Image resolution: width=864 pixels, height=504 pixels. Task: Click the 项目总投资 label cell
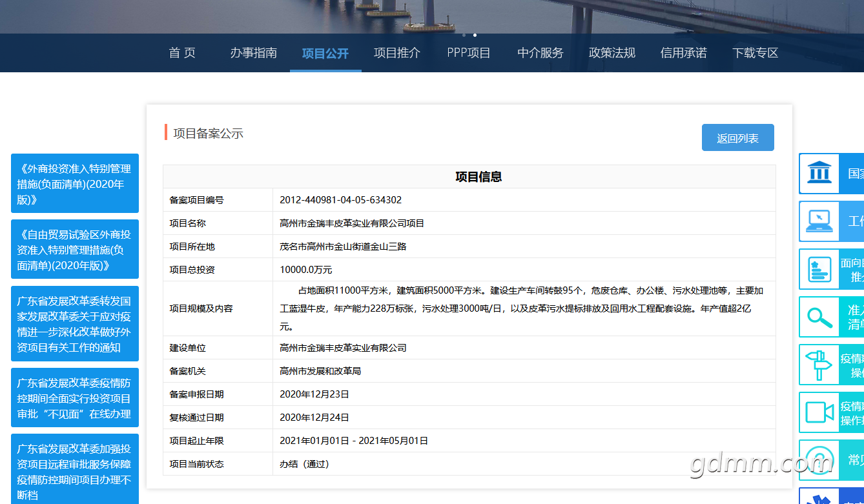point(218,270)
